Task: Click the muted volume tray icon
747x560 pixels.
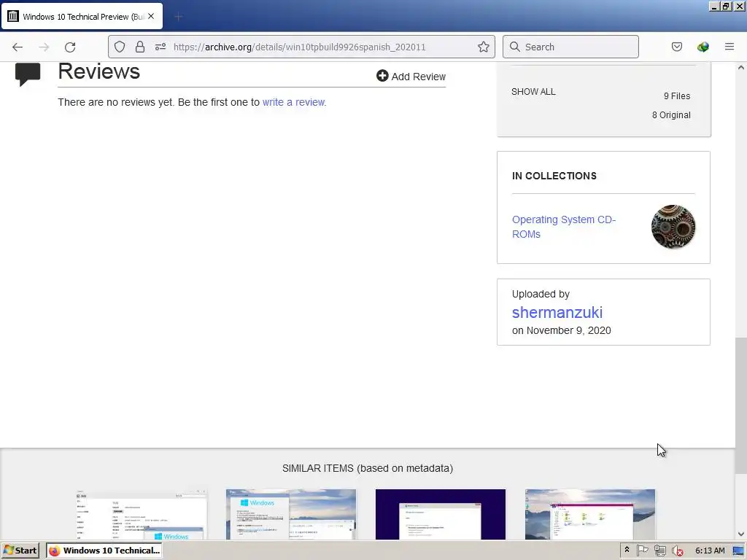Action: pos(677,551)
